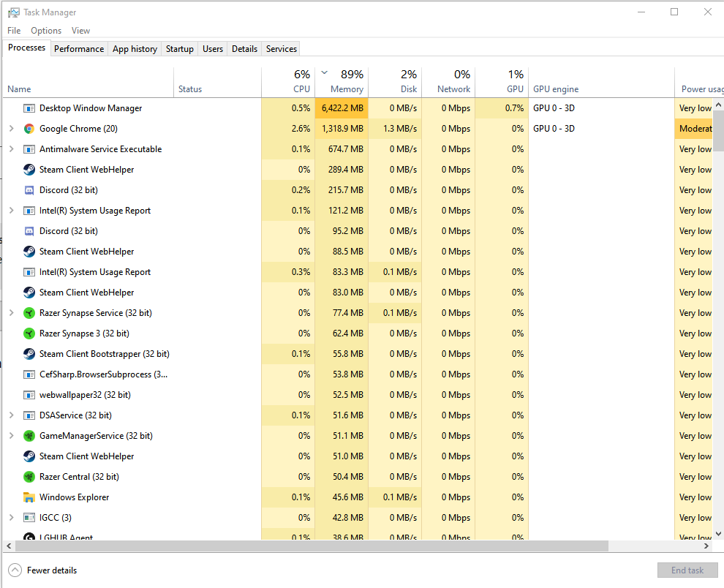Click the Steam icon beside the 88.5 MB WebHelper
The width and height of the screenshot is (724, 588).
click(x=29, y=252)
